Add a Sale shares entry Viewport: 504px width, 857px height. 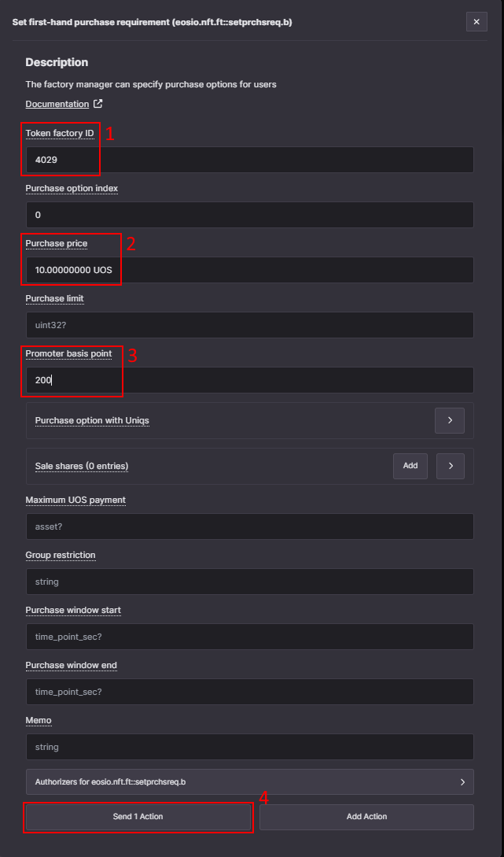pyautogui.click(x=410, y=466)
